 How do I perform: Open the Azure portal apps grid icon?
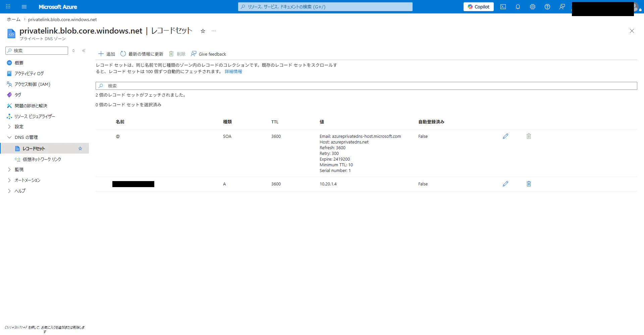8,7
